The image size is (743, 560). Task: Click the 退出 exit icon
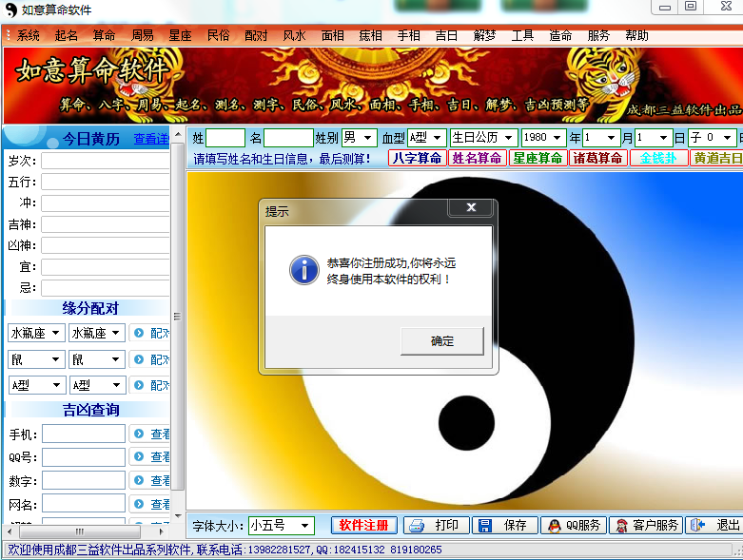click(x=698, y=526)
